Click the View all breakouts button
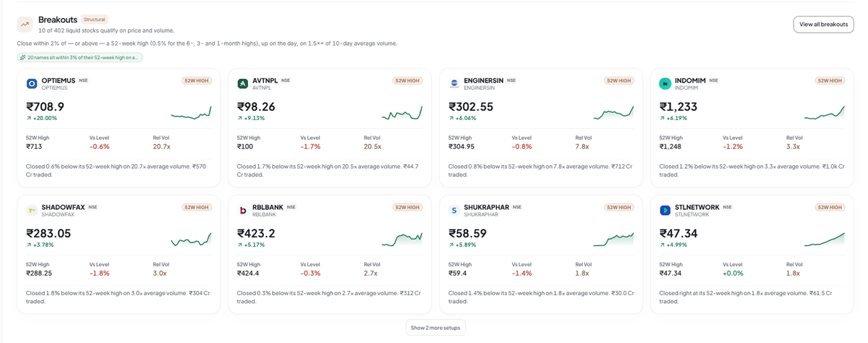The width and height of the screenshot is (868, 343). pos(823,24)
